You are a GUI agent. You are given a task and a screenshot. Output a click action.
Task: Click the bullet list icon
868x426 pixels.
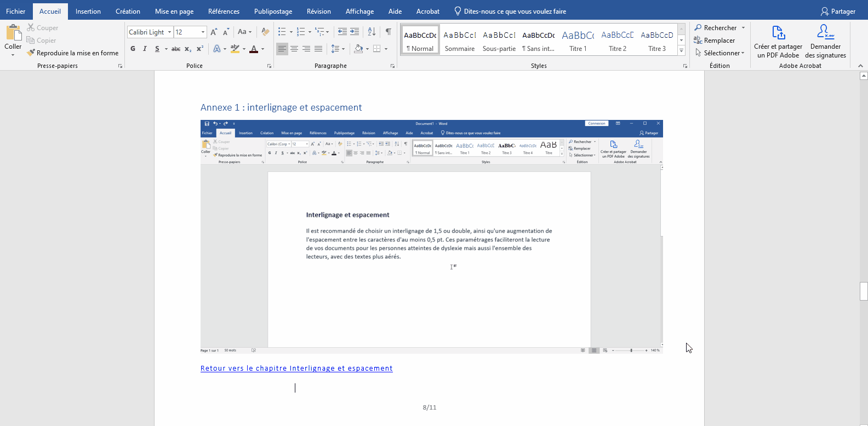tap(282, 32)
